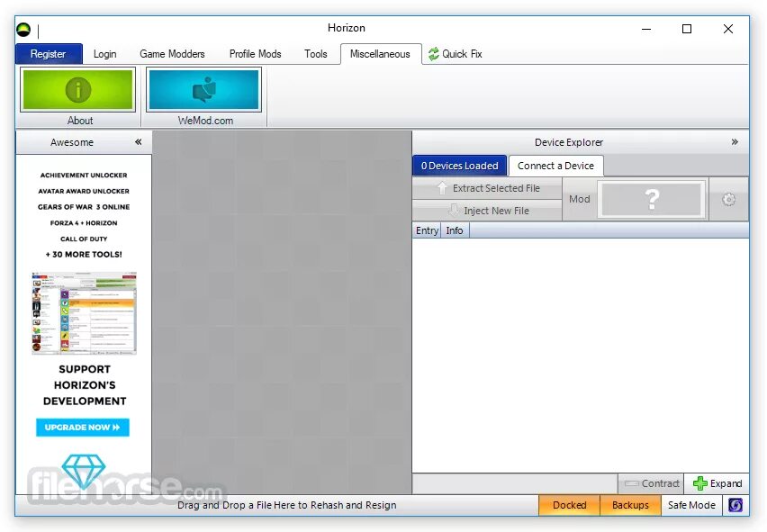Close the Horizon window
The height and width of the screenshot is (532, 767).
click(x=728, y=30)
